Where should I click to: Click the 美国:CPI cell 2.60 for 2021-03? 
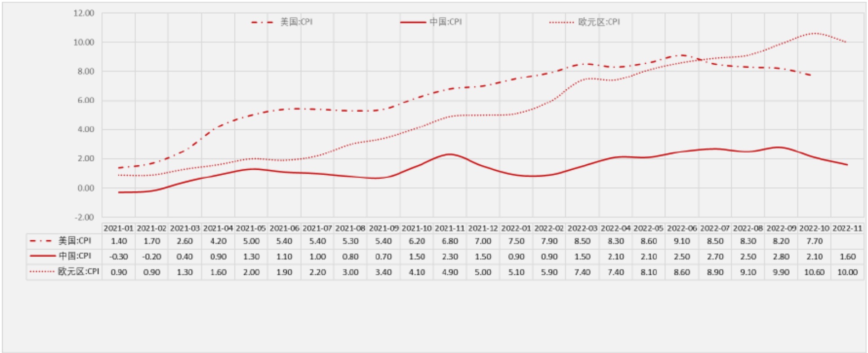click(x=185, y=241)
